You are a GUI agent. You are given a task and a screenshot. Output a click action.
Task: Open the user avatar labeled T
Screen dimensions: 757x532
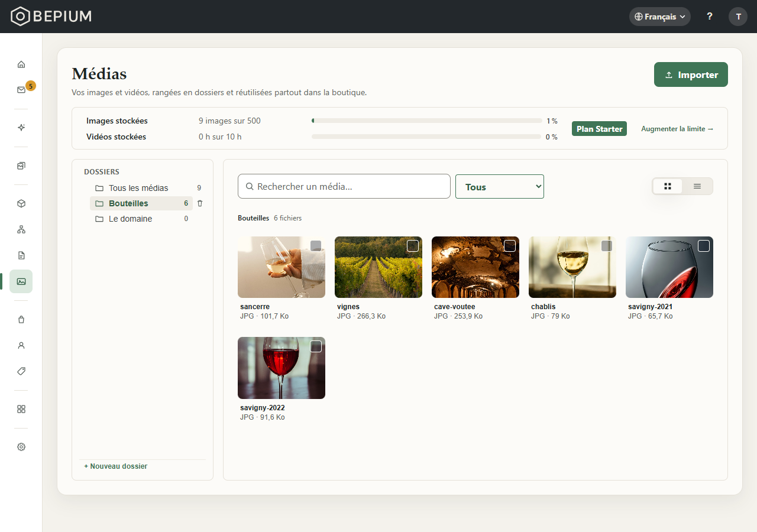(738, 17)
